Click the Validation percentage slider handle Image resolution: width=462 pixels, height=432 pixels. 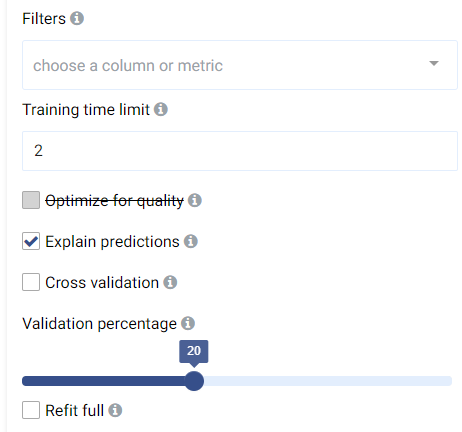[194, 381]
